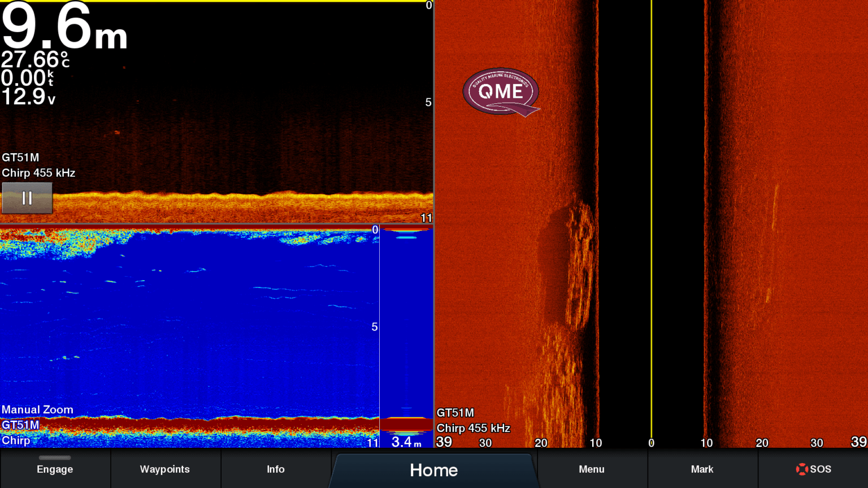Tap the Chirp 455 kHz label in side-scan view

(474, 428)
